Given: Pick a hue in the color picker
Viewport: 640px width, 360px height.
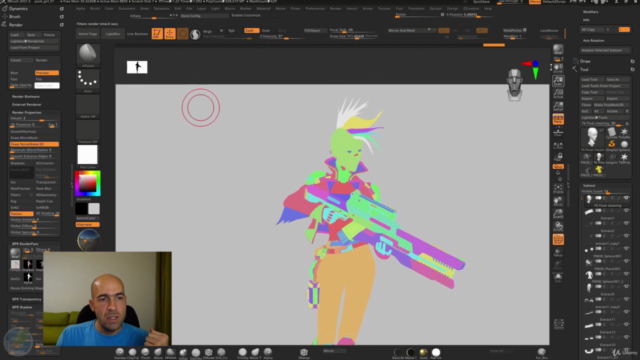Looking at the screenshot, I should [87, 183].
